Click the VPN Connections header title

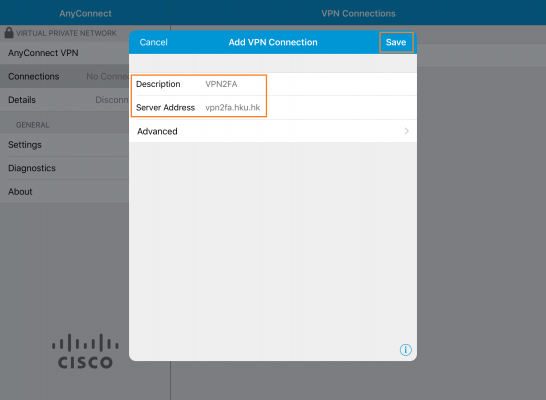click(358, 14)
